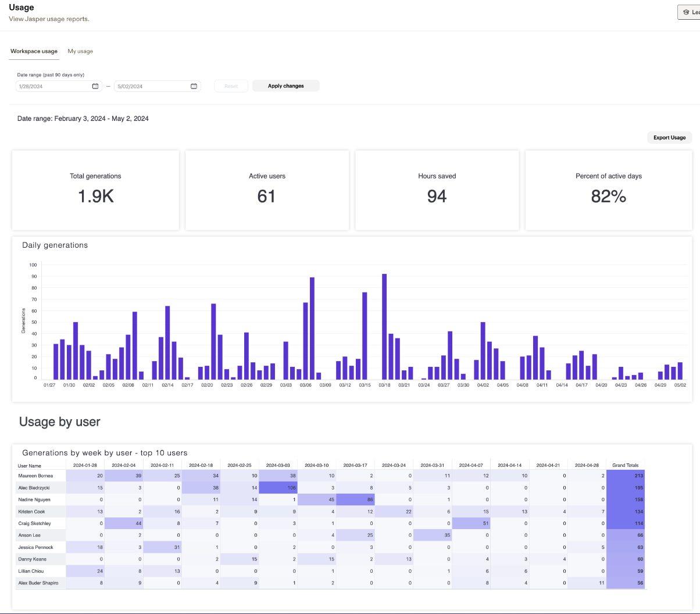Open the start date calendar icon

[x=95, y=86]
